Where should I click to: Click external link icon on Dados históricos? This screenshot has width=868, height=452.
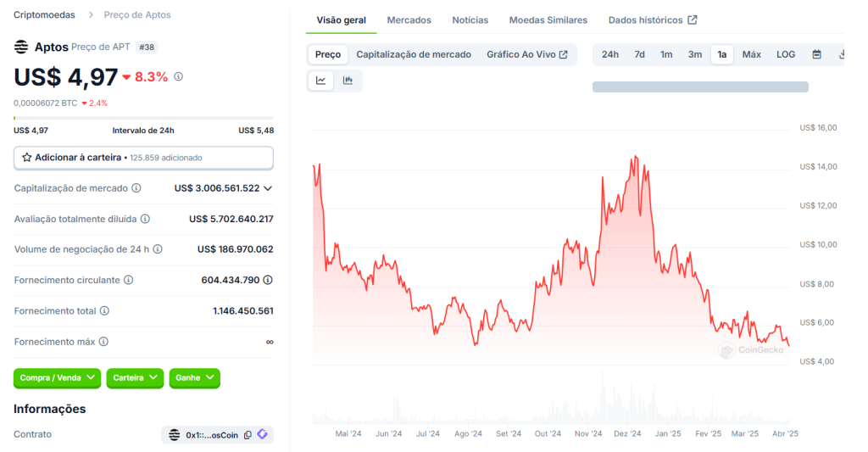693,20
